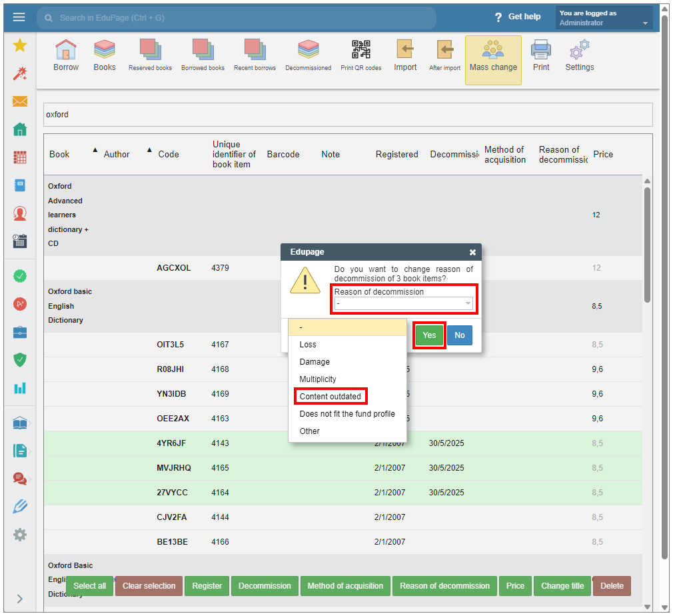Screen dimensions: 673x616
Task: Open the Borrow toolbar icon
Action: [x=66, y=55]
